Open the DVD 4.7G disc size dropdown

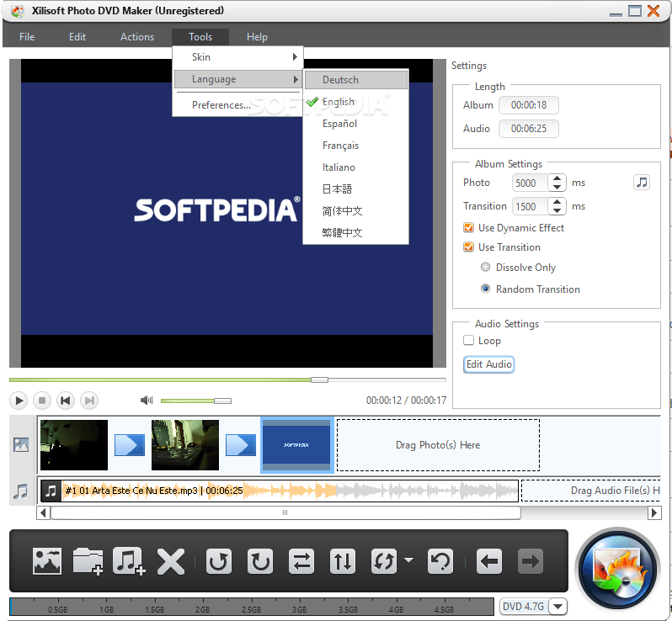[x=557, y=607]
